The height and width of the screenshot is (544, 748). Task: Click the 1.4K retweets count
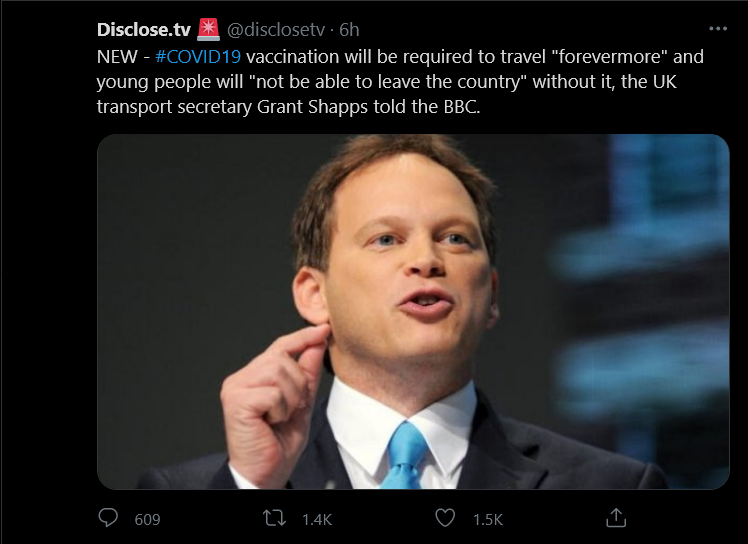(x=316, y=519)
